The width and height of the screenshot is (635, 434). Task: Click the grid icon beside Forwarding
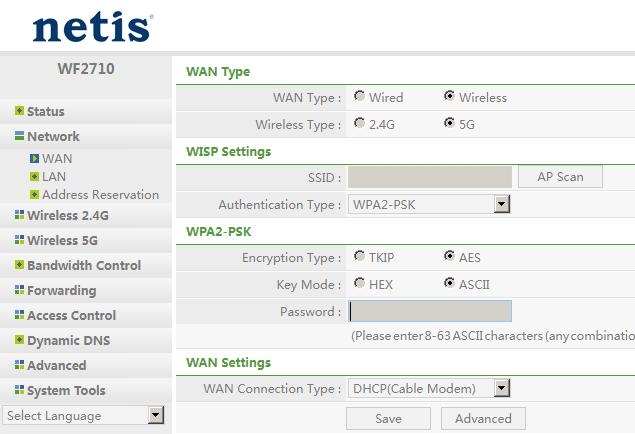tap(19, 289)
